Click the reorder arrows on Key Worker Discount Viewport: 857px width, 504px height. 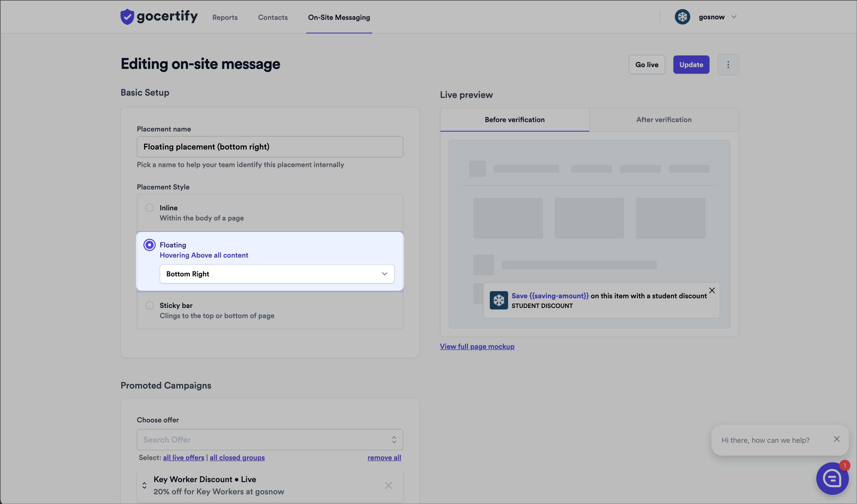point(144,485)
